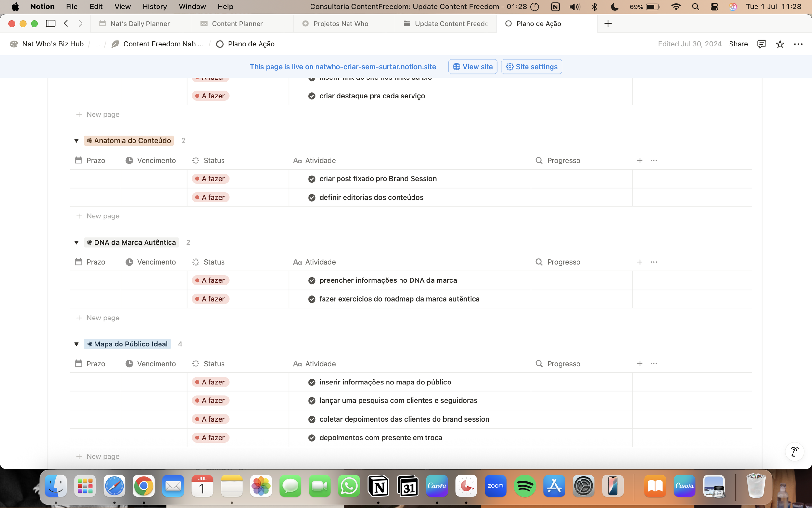The height and width of the screenshot is (508, 812).
Task: Click the Notion AI floating button
Action: coord(794,451)
